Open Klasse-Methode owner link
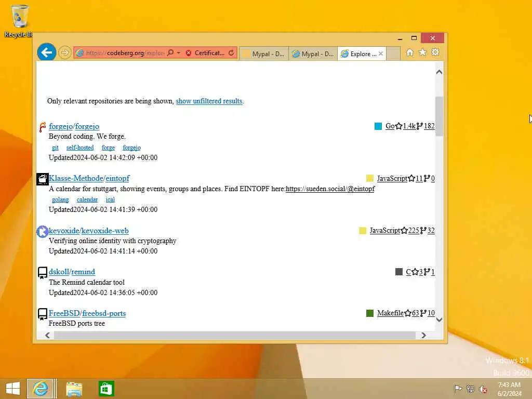The width and height of the screenshot is (532, 399). point(76,178)
